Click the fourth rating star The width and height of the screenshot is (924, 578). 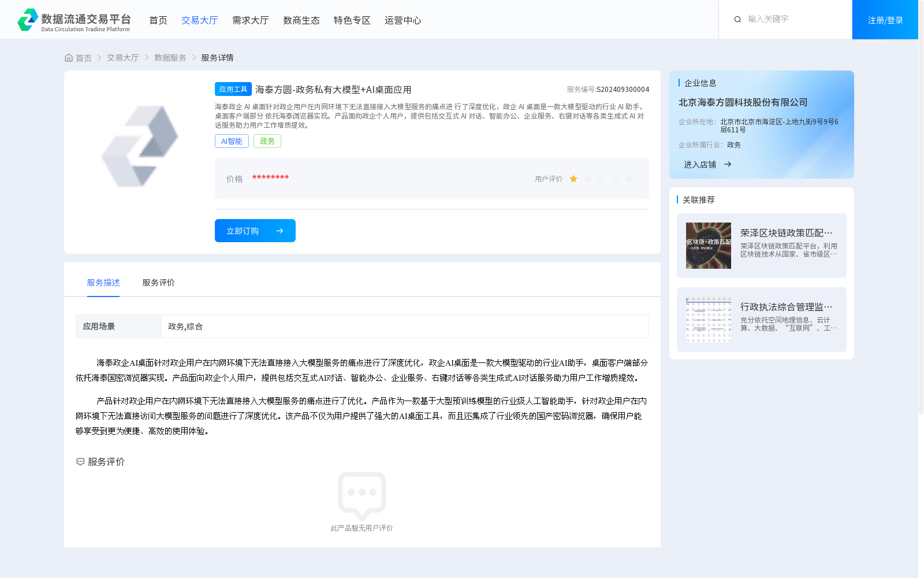615,179
